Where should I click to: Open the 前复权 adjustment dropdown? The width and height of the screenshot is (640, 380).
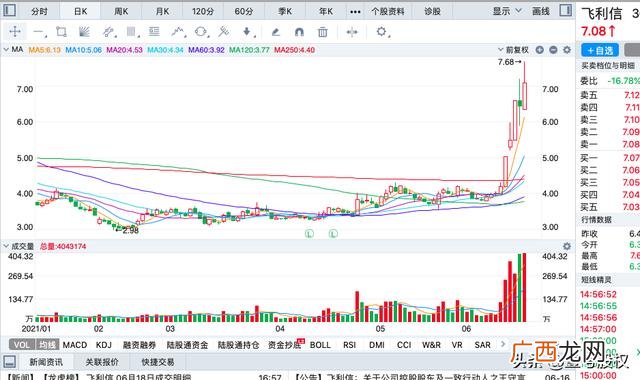click(513, 50)
